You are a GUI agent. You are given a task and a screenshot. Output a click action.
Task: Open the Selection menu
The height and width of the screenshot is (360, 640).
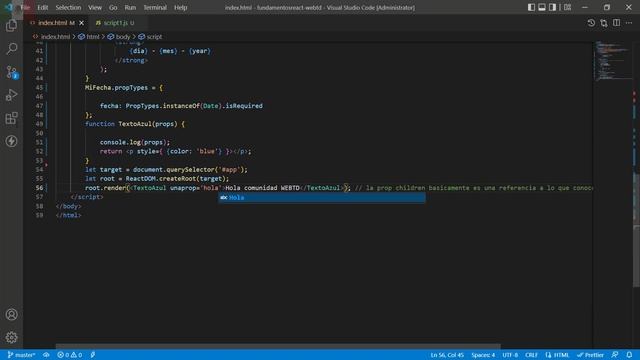pyautogui.click(x=68, y=7)
